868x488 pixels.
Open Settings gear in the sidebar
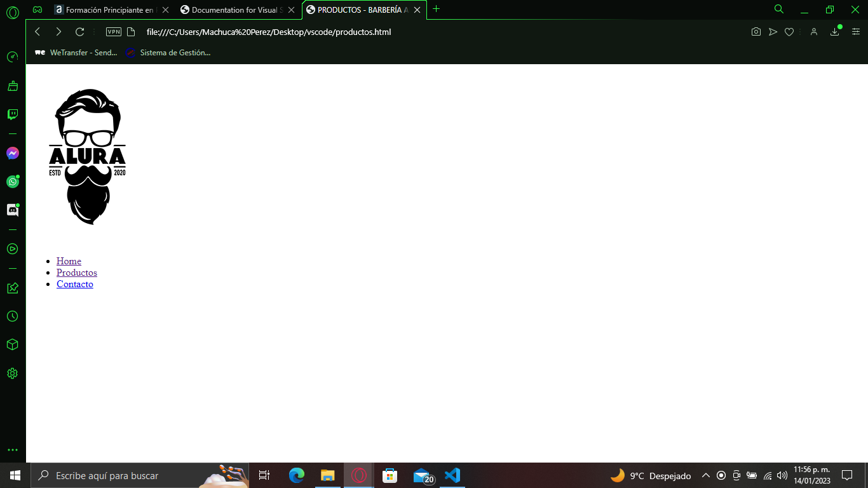12,373
